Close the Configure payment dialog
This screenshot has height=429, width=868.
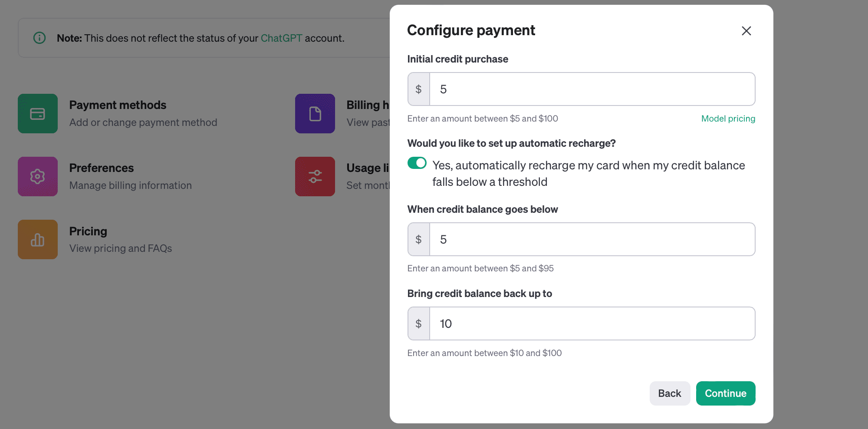pos(746,31)
